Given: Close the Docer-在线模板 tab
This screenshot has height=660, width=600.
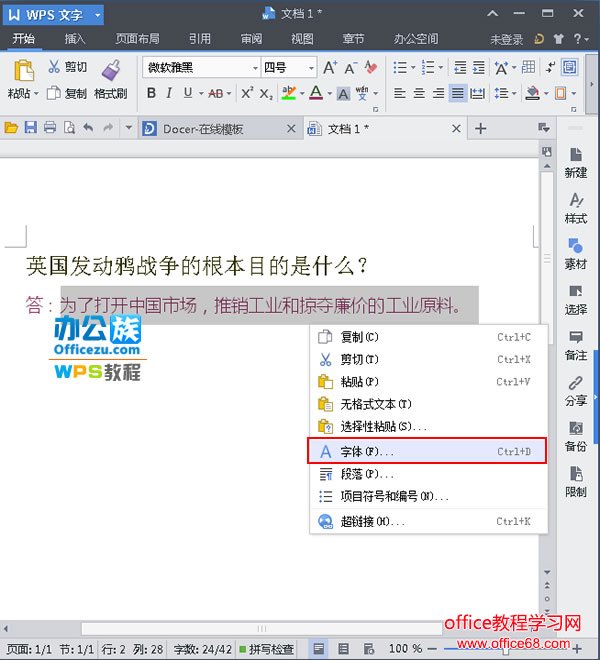Looking at the screenshot, I should coord(291,128).
